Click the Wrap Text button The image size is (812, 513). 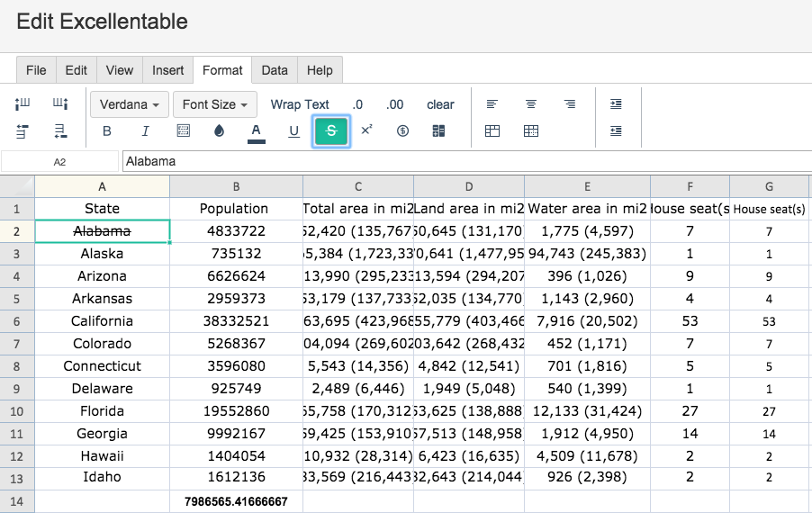[x=300, y=104]
